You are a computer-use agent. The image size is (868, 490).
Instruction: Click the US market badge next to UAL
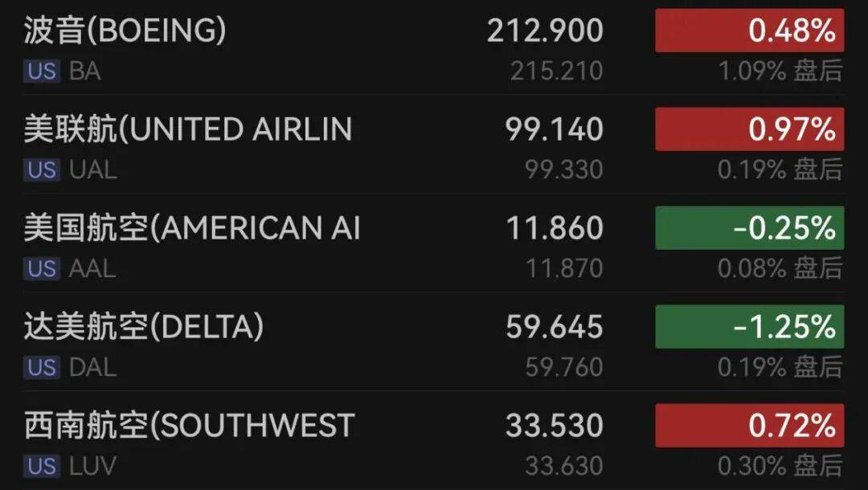click(42, 170)
